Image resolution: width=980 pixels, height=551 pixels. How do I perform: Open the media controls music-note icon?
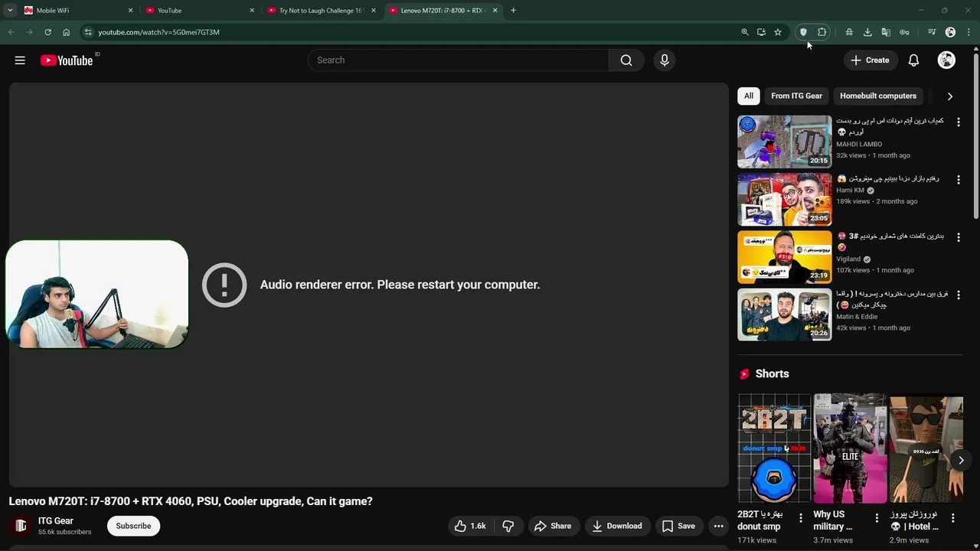pyautogui.click(x=932, y=32)
